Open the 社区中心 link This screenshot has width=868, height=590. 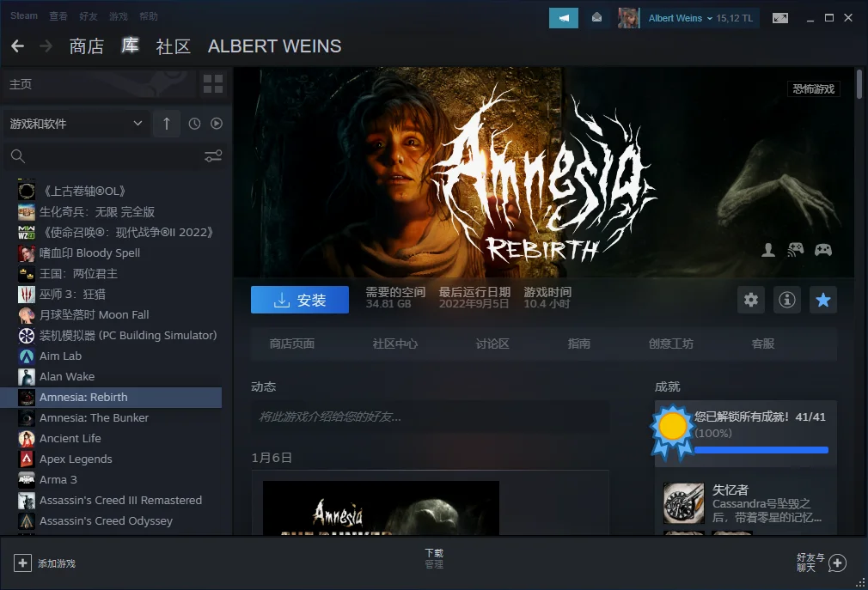(x=394, y=344)
